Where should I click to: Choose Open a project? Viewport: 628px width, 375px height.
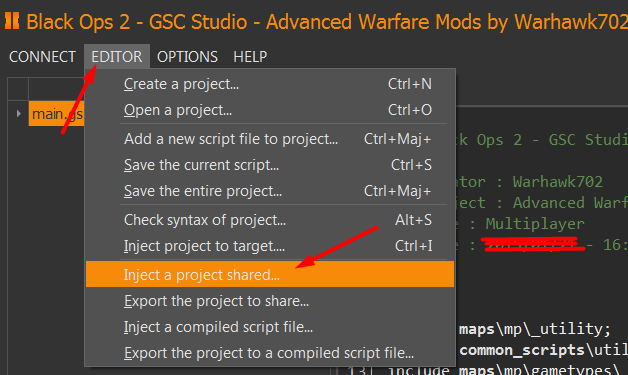coord(270,110)
